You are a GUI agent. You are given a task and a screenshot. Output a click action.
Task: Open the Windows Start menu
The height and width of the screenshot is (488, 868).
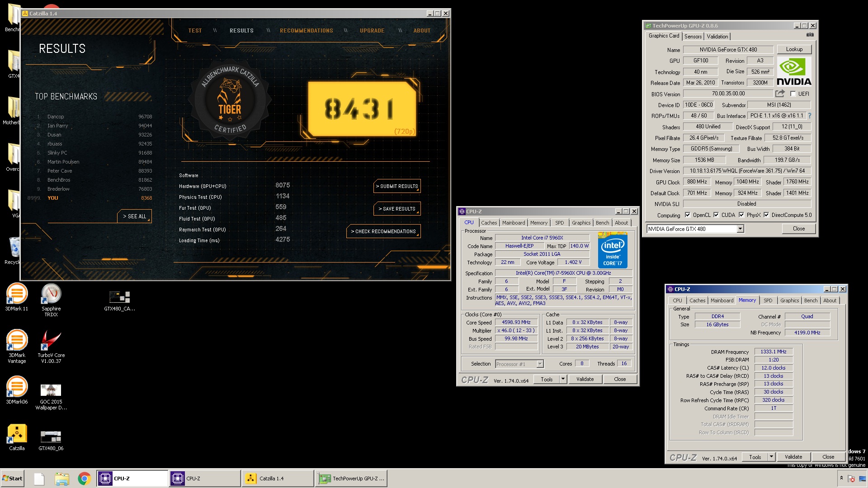pyautogui.click(x=12, y=479)
